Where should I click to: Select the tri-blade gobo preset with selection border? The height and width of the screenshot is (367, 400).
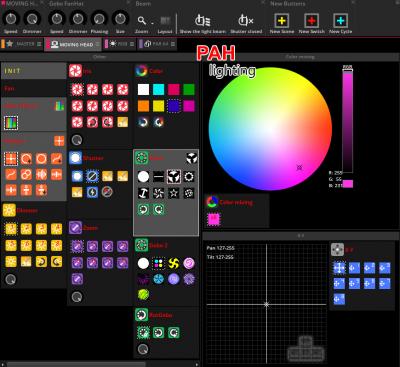click(174, 177)
